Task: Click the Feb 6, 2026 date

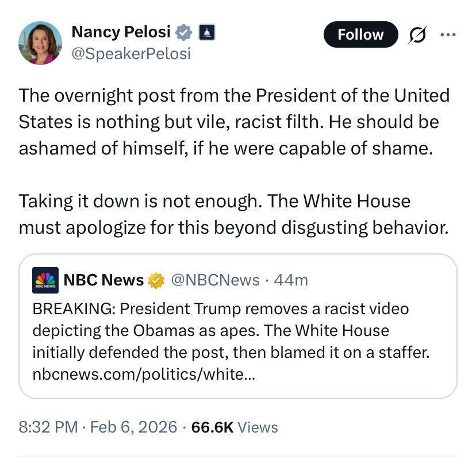Action: click(x=133, y=427)
